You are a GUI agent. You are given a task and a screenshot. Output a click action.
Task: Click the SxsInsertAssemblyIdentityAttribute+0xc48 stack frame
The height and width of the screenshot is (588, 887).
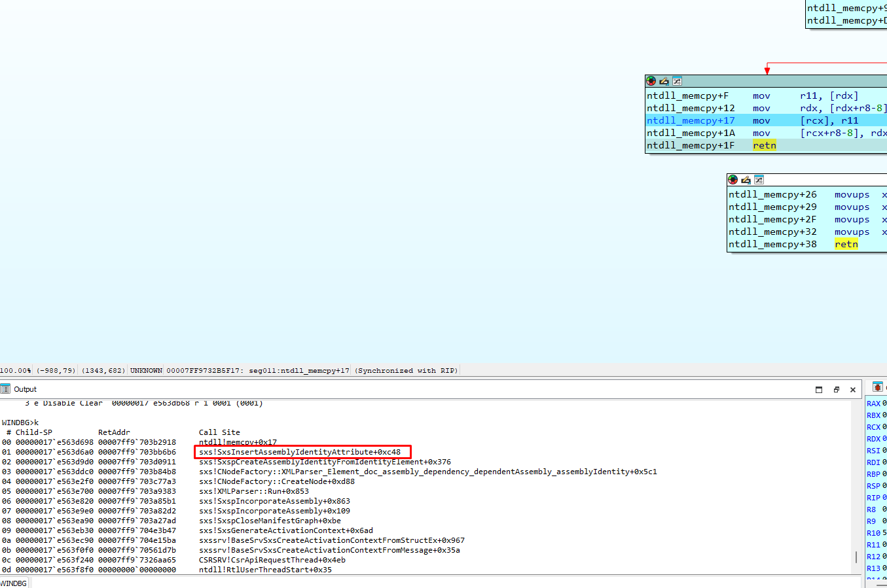point(300,452)
